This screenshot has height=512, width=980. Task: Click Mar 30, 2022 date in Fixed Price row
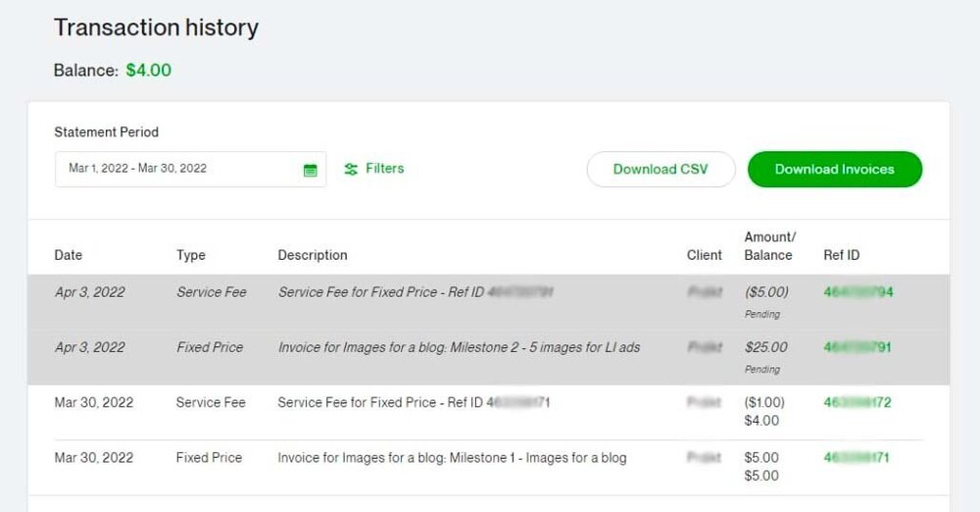(94, 457)
